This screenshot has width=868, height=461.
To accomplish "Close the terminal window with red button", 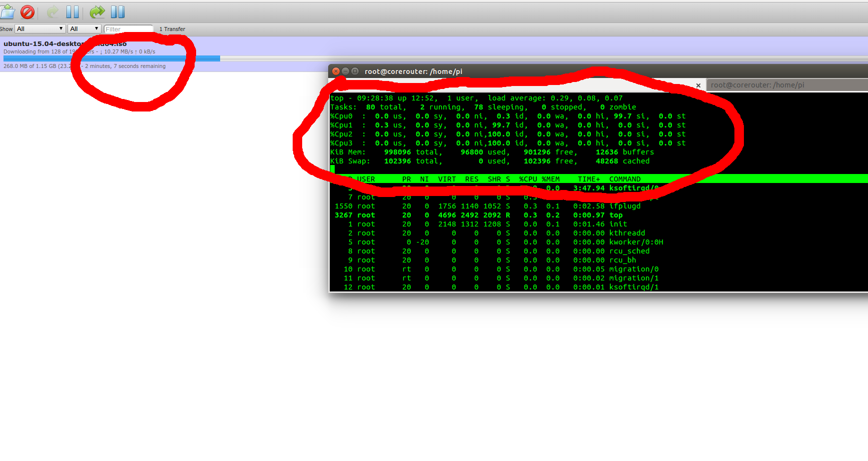I will [x=336, y=71].
